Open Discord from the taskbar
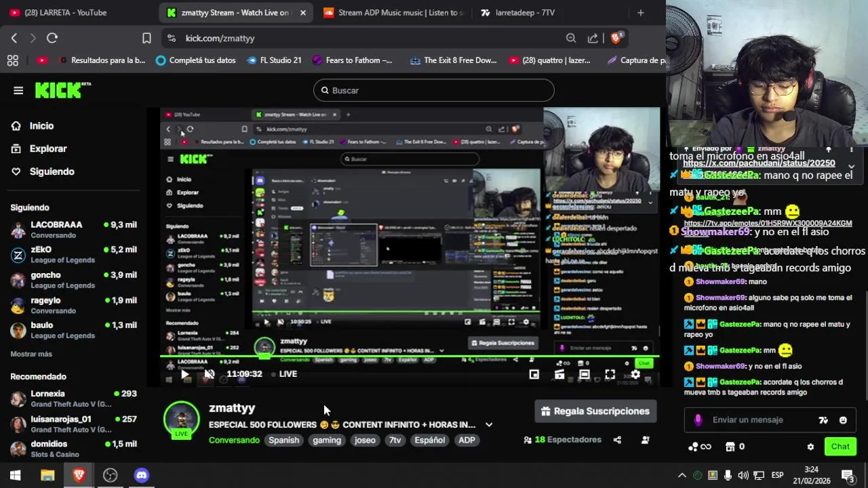 [x=141, y=475]
